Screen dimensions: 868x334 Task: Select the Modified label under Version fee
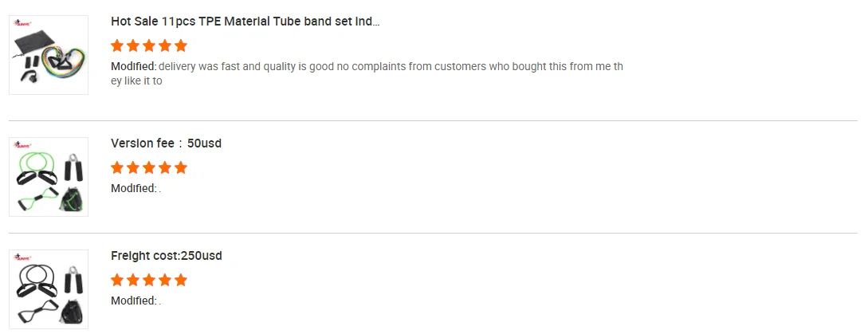tap(133, 188)
